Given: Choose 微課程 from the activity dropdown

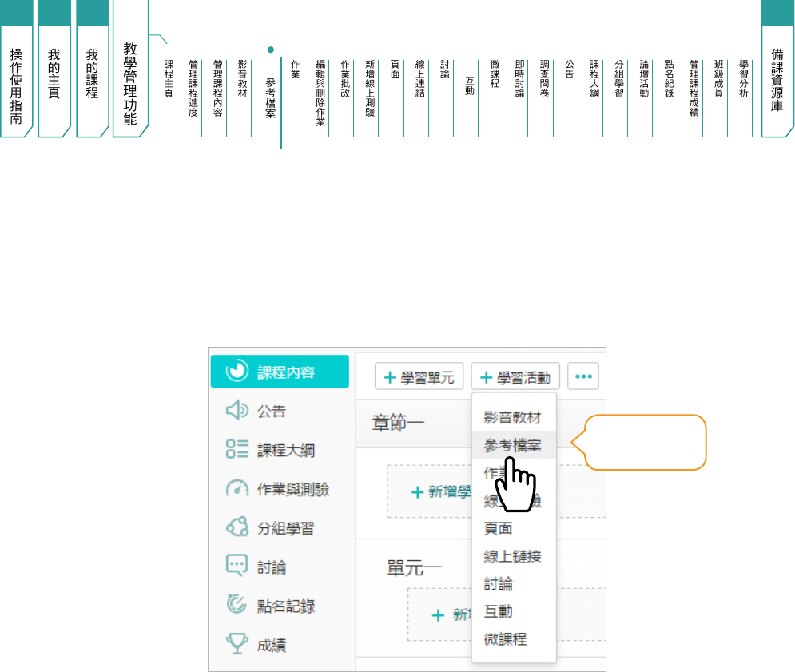Looking at the screenshot, I should pyautogui.click(x=514, y=638).
